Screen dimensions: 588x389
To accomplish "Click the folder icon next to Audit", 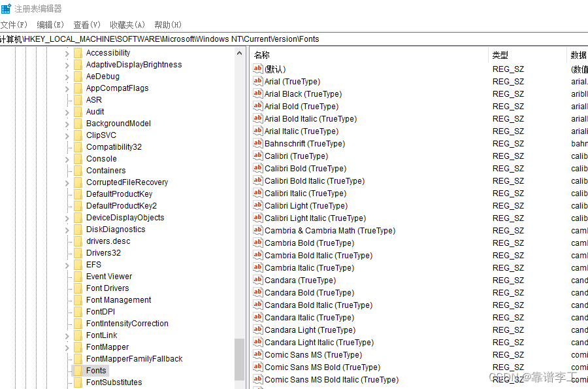I will coord(78,112).
